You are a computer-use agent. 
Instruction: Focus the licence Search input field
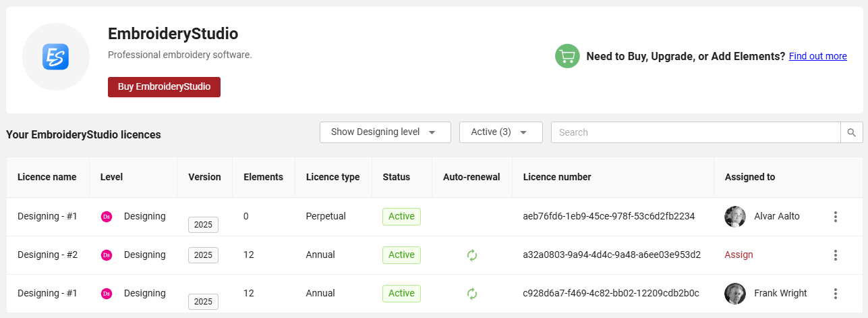(695, 132)
